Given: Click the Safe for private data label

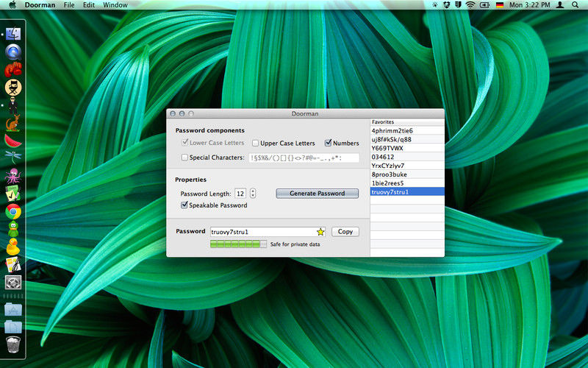Looking at the screenshot, I should pyautogui.click(x=295, y=244).
